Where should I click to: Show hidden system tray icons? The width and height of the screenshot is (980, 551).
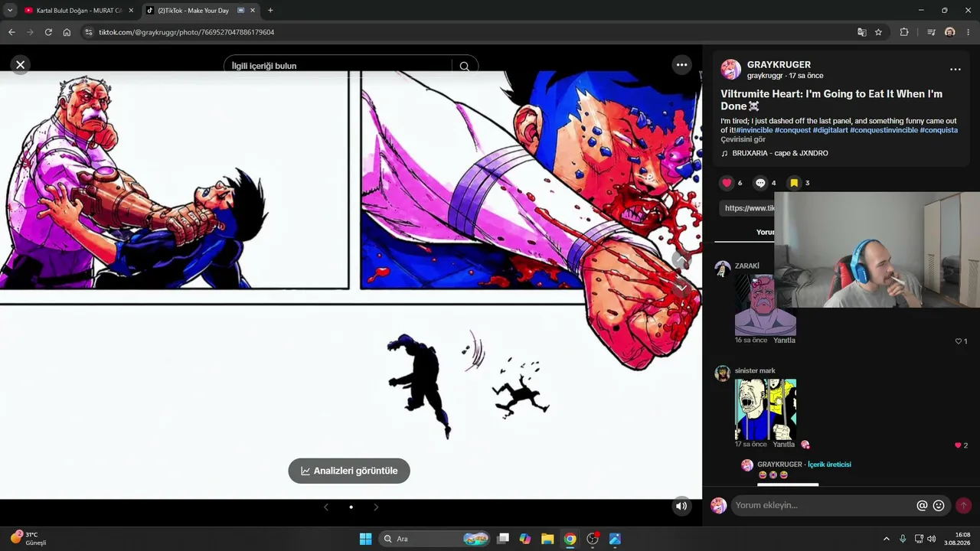click(x=887, y=539)
